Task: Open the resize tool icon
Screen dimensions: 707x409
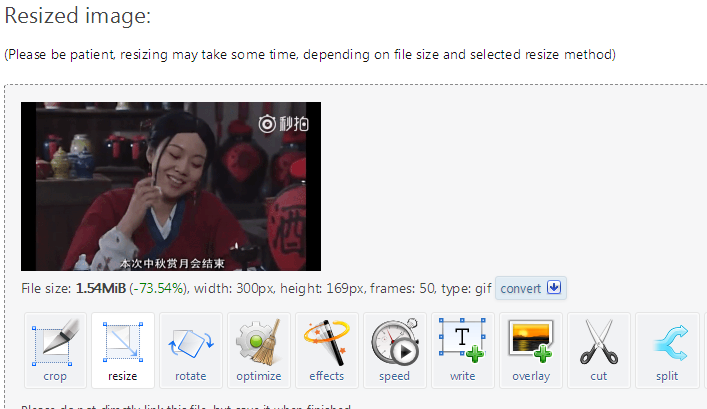Action: click(123, 342)
